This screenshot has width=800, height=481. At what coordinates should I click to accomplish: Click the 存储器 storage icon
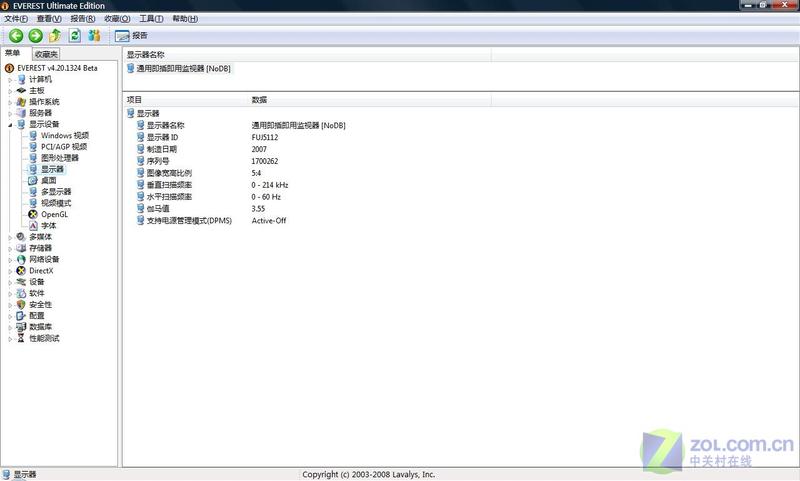tap(21, 248)
